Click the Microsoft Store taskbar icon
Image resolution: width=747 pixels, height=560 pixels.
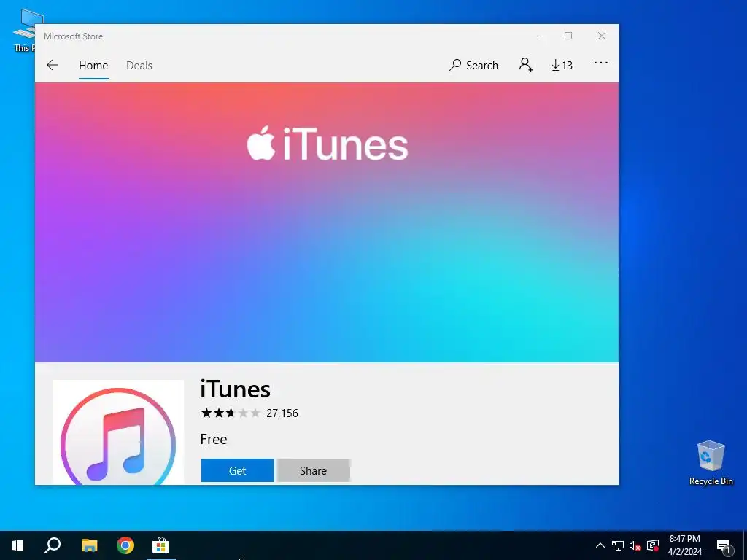point(161,545)
